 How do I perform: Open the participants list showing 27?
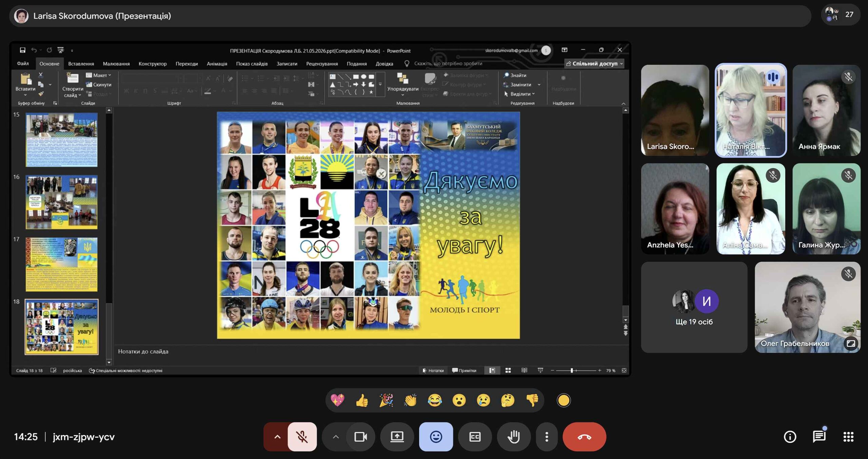tap(841, 15)
